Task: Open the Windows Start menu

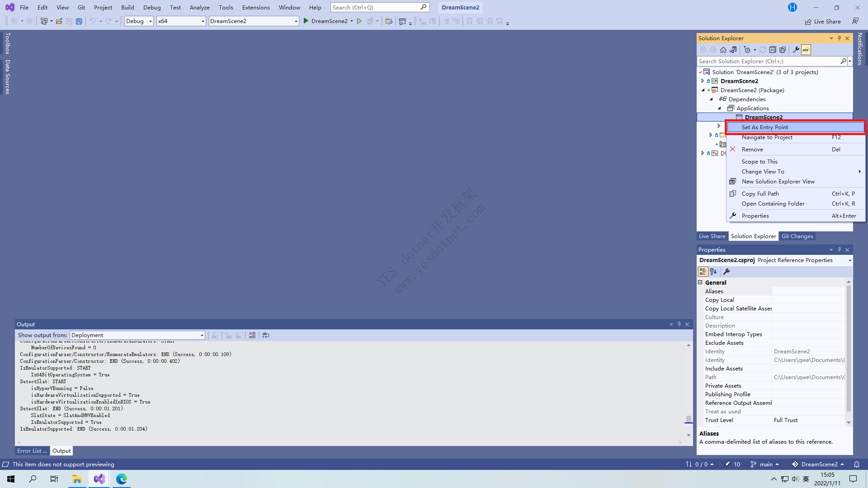Action: [11, 479]
